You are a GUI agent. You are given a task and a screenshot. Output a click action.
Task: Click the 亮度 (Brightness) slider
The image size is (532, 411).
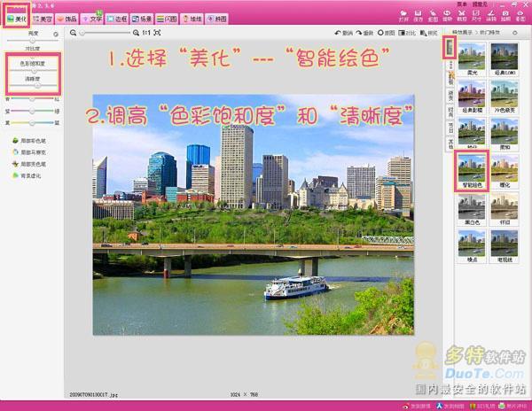point(33,41)
